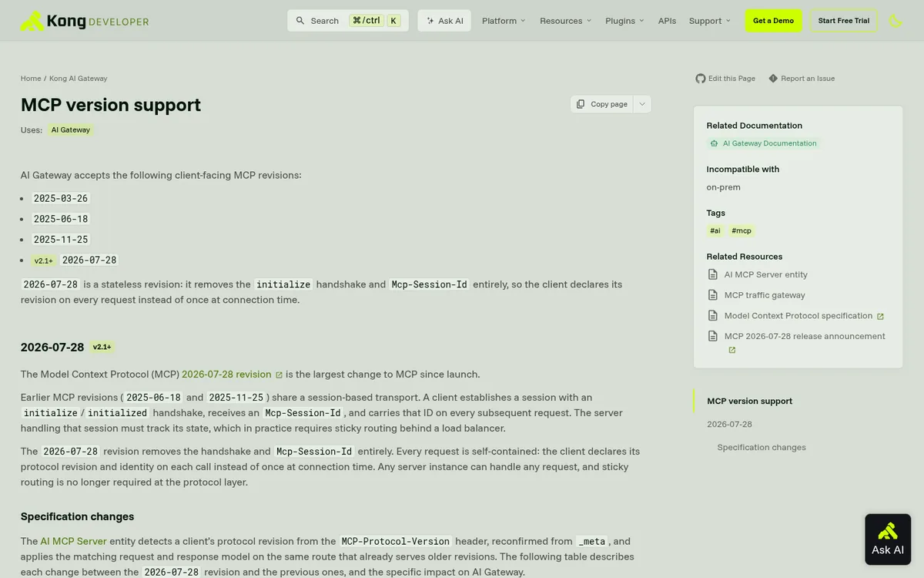Image resolution: width=924 pixels, height=578 pixels.
Task: Click external link icon after Model Context Protocol specification
Action: click(880, 317)
